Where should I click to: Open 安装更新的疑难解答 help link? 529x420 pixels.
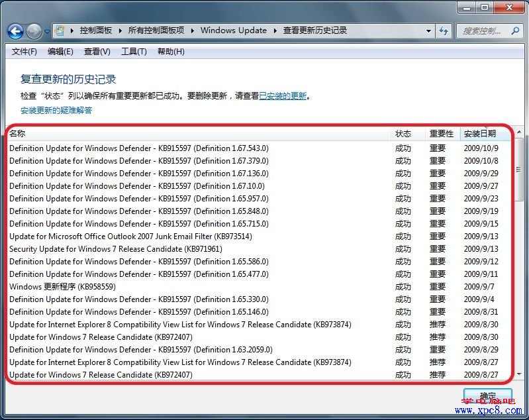click(56, 111)
